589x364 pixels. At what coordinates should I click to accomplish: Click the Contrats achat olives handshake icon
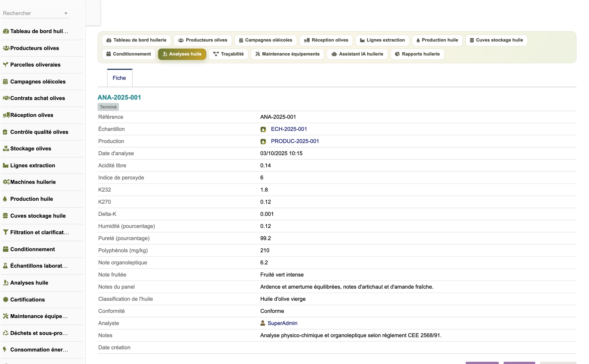[x=6, y=98]
